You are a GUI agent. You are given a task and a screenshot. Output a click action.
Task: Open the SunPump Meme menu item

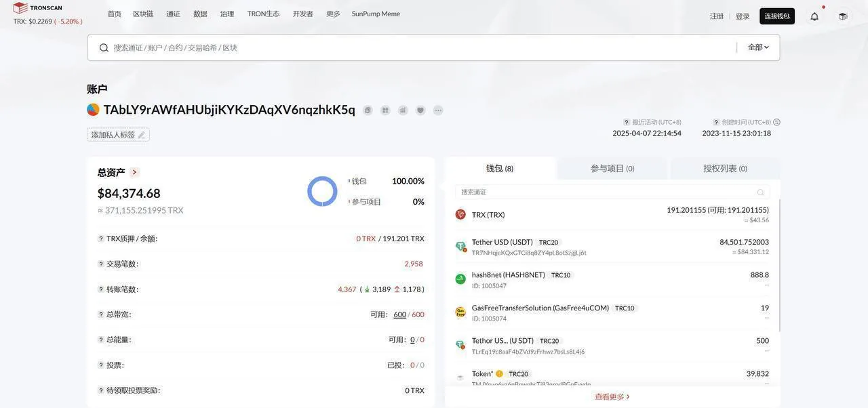pyautogui.click(x=376, y=14)
